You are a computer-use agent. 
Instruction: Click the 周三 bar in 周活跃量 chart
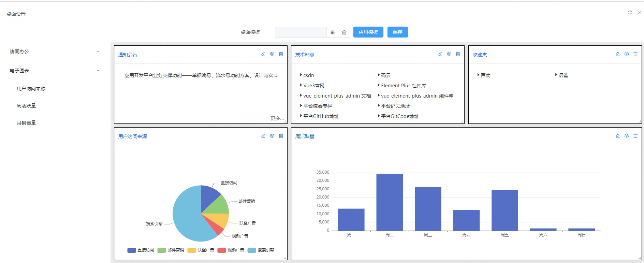click(428, 209)
